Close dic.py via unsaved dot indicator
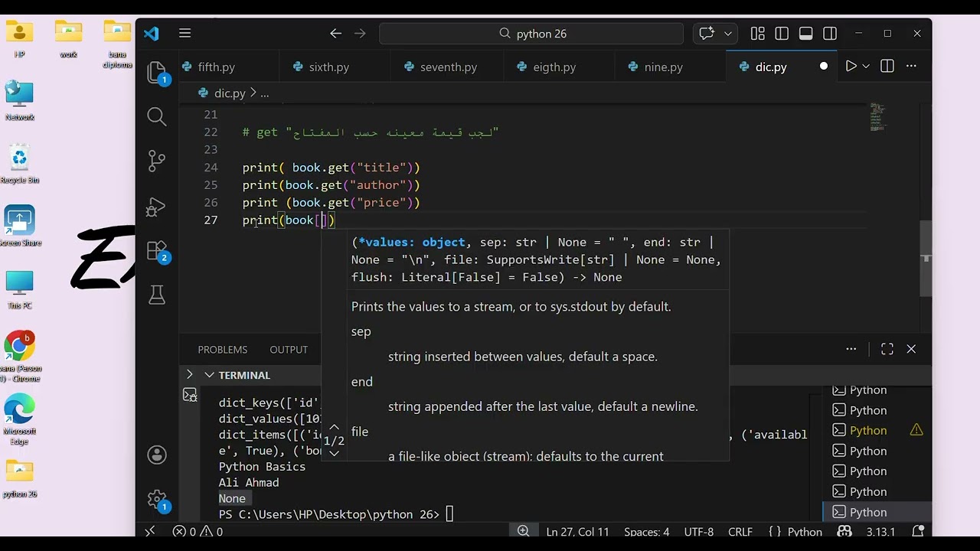 tap(824, 67)
